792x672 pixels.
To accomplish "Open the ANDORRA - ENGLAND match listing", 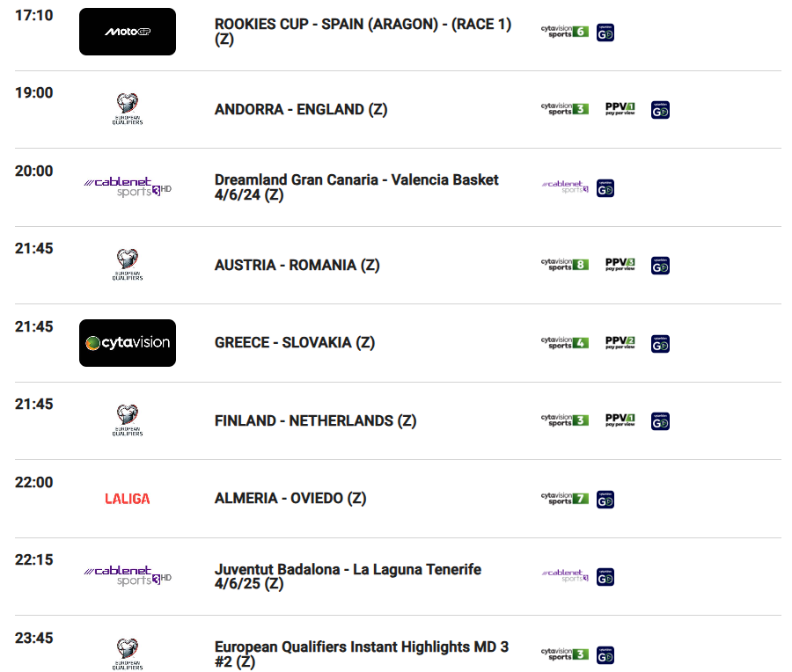I will click(301, 109).
